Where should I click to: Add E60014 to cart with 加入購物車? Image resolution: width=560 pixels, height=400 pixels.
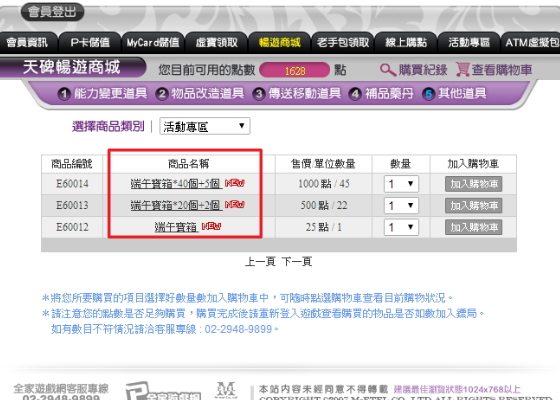click(x=474, y=184)
